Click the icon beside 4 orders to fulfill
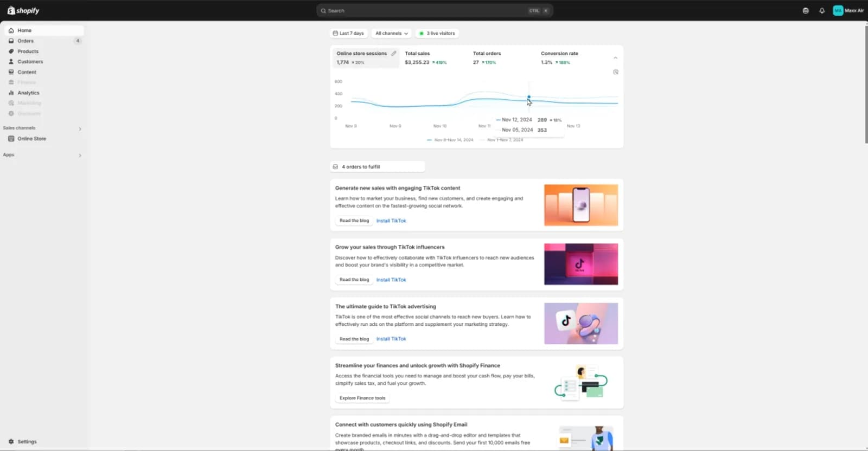The height and width of the screenshot is (451, 868). click(x=335, y=166)
